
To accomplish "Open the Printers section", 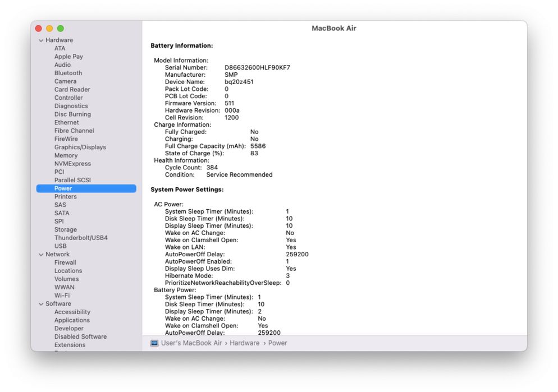I will [66, 196].
